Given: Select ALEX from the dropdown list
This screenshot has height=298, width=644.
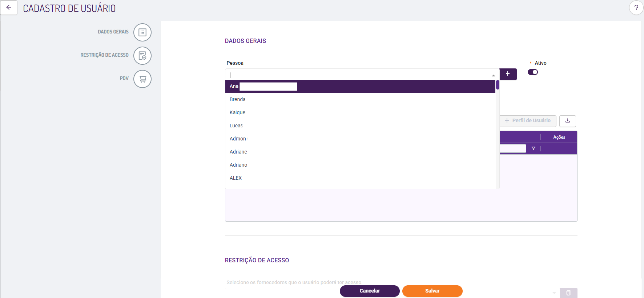Looking at the screenshot, I should (x=236, y=178).
